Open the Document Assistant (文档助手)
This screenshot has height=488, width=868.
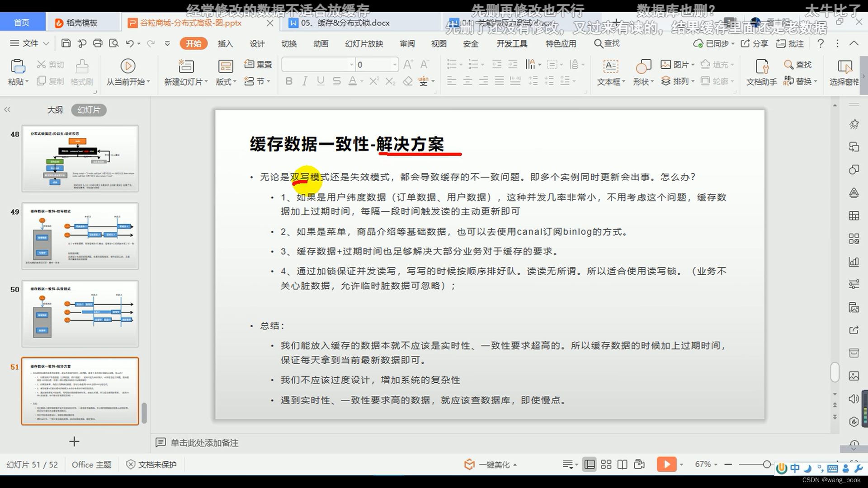tap(762, 72)
